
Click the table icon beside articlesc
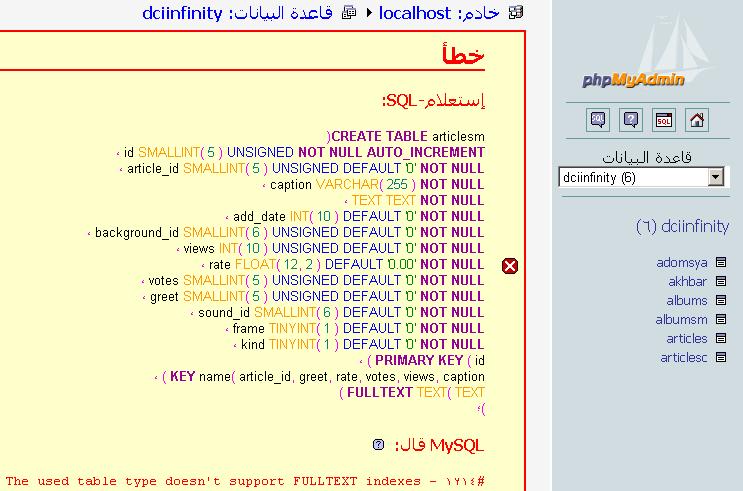click(721, 358)
